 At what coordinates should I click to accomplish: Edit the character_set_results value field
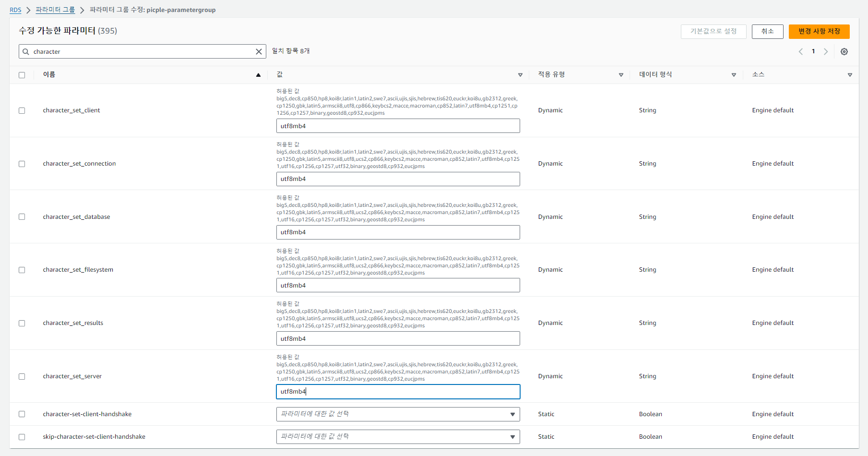point(398,338)
